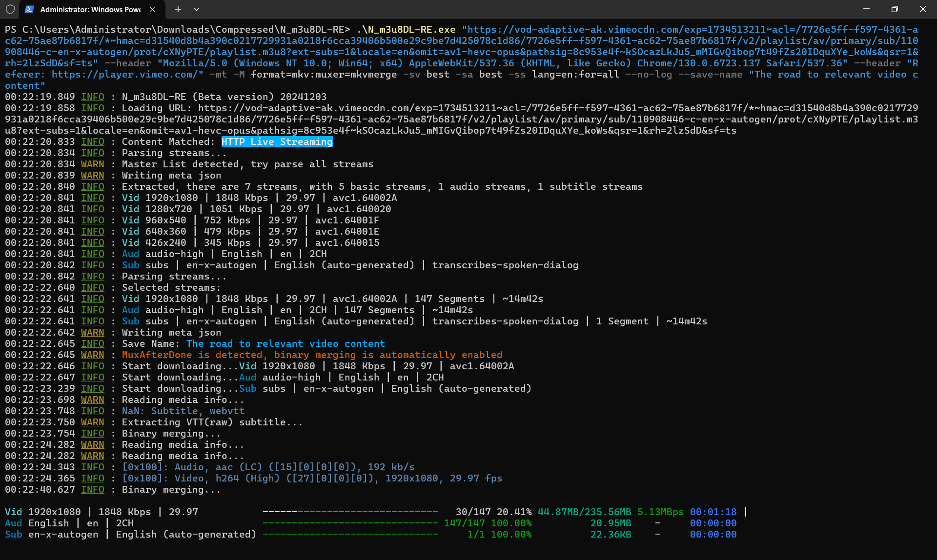This screenshot has width=937, height=560.
Task: Close the Administrator Windows PowerShell tab
Action: tap(152, 9)
